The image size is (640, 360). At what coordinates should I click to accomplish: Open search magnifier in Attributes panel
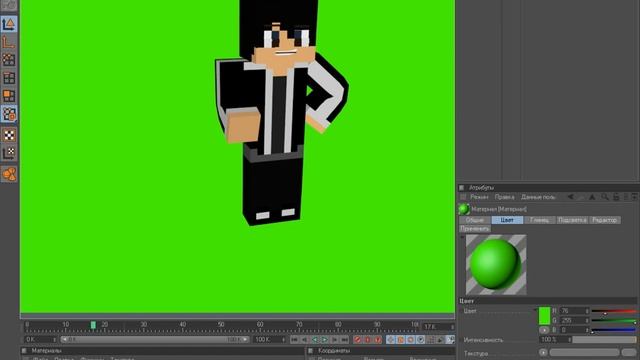click(604, 197)
